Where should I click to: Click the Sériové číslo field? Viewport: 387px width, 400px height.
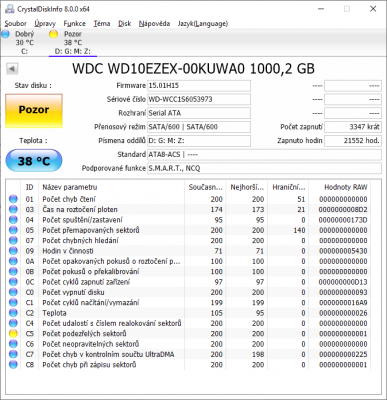coord(199,99)
